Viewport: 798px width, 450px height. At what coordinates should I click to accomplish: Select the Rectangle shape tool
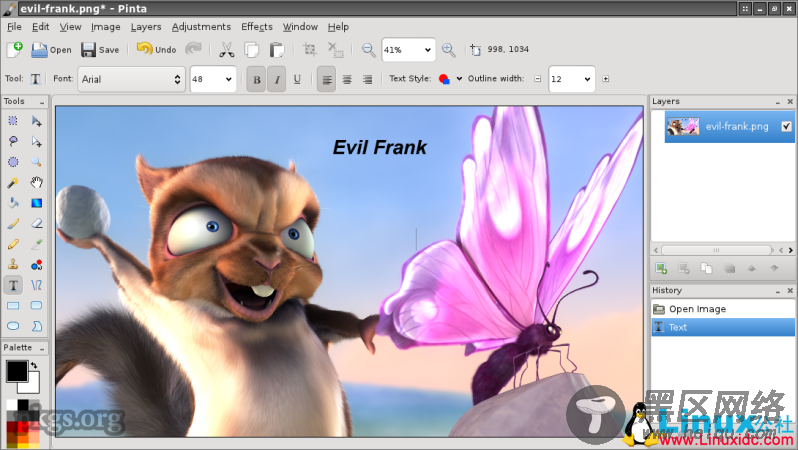pos(13,305)
